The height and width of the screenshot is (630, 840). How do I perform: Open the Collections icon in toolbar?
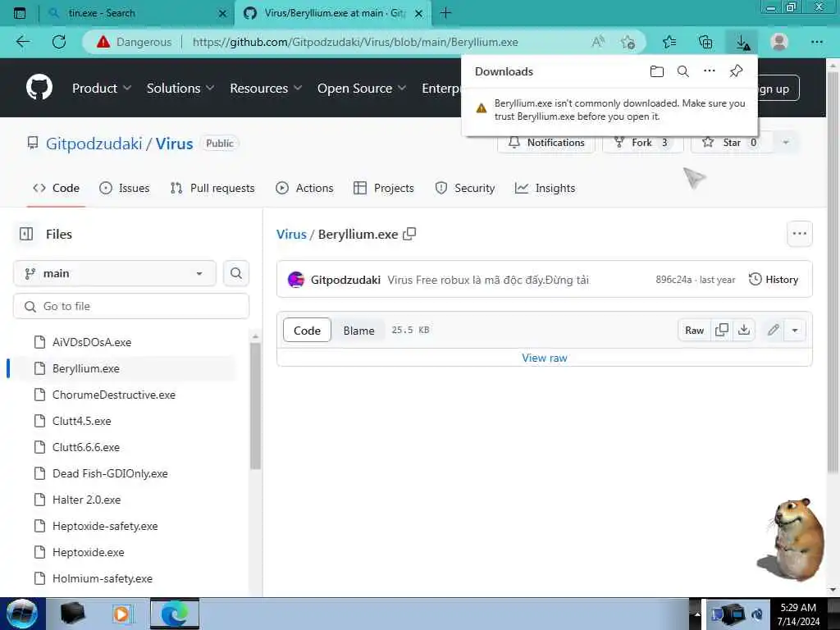point(705,42)
